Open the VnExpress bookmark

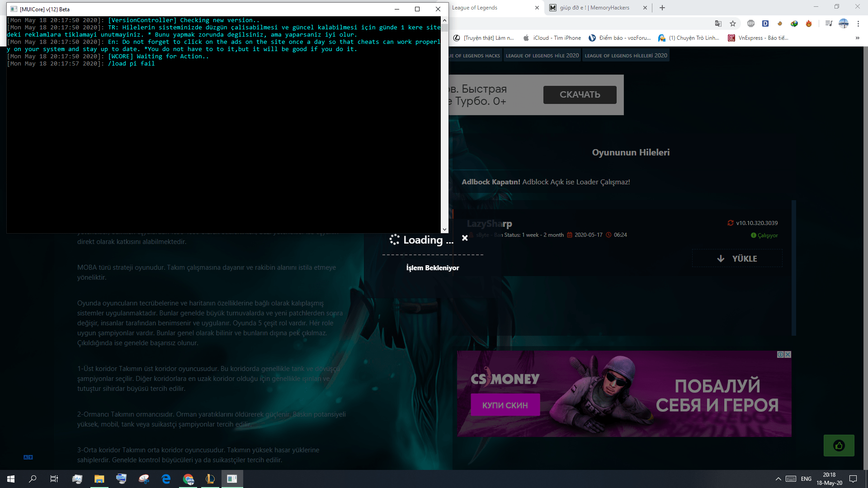pos(758,38)
